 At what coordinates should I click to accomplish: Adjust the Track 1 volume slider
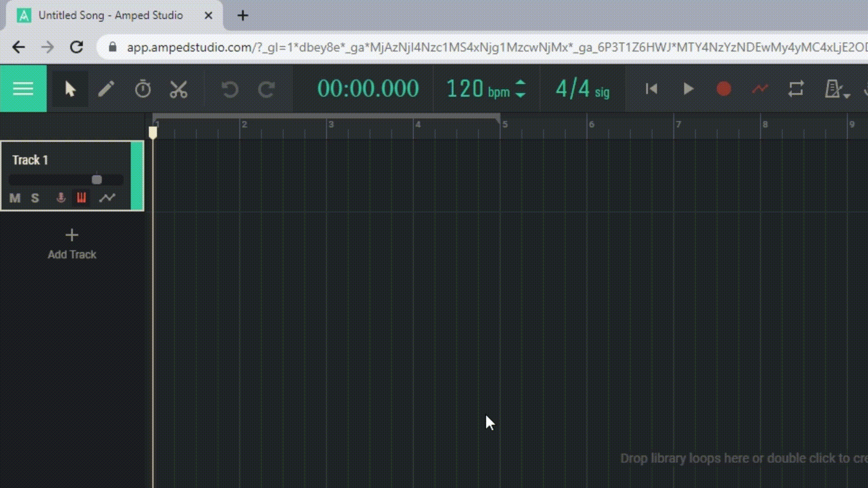click(x=96, y=179)
